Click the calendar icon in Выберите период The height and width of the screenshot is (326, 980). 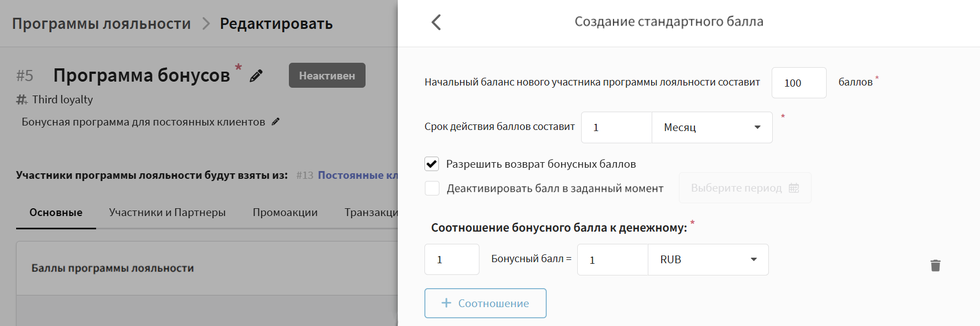(794, 188)
